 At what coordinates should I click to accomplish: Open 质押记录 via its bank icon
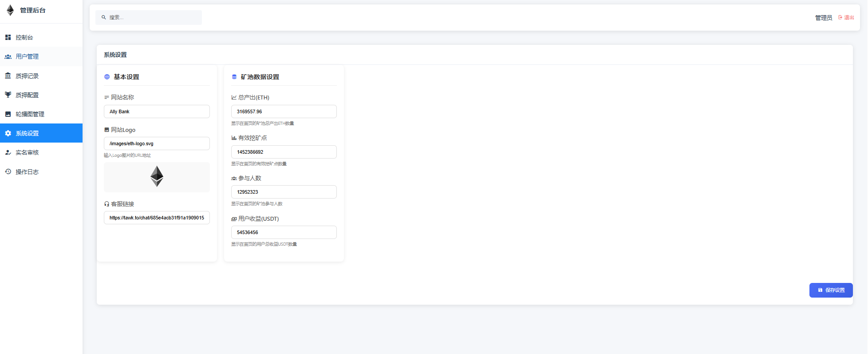pyautogui.click(x=8, y=76)
